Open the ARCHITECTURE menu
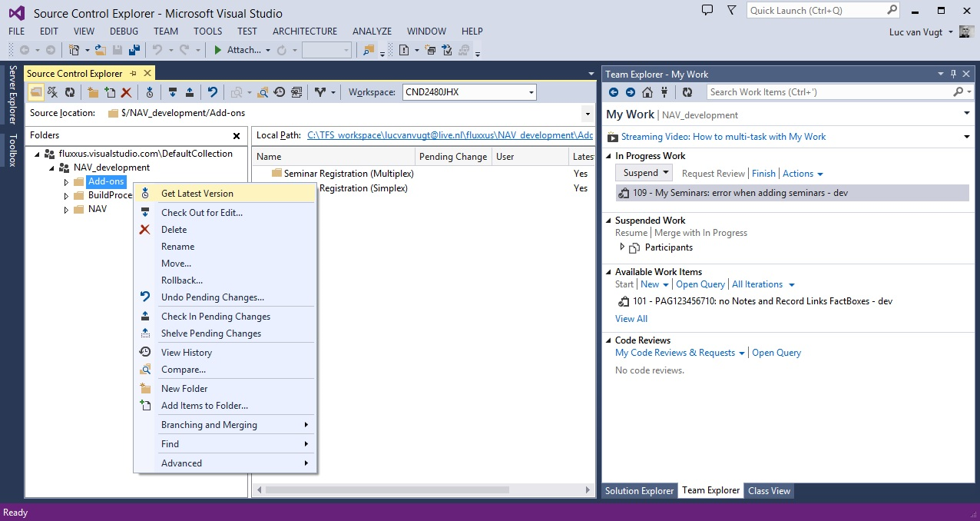The image size is (980, 521). pos(305,32)
